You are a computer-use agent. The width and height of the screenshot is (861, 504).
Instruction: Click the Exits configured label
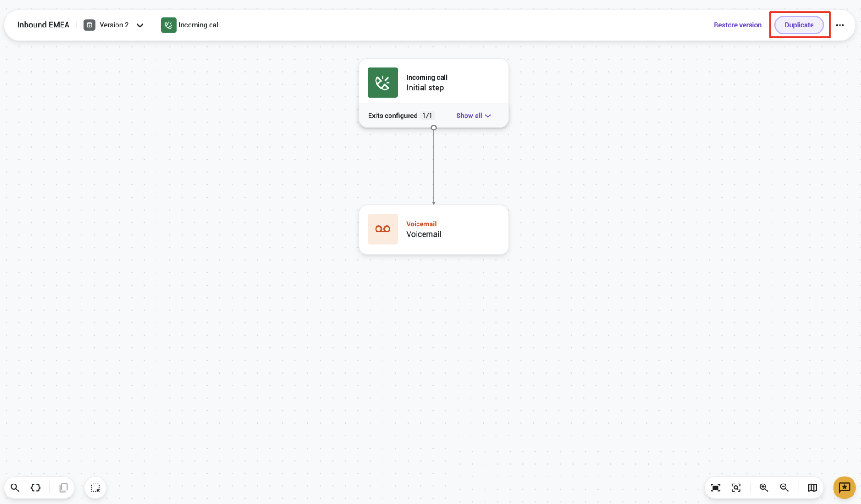[x=393, y=116]
